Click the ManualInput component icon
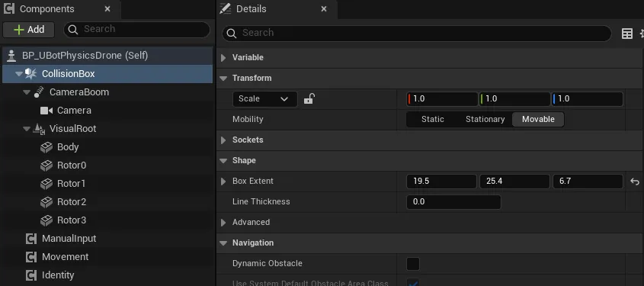The height and width of the screenshot is (286, 644). click(x=31, y=239)
